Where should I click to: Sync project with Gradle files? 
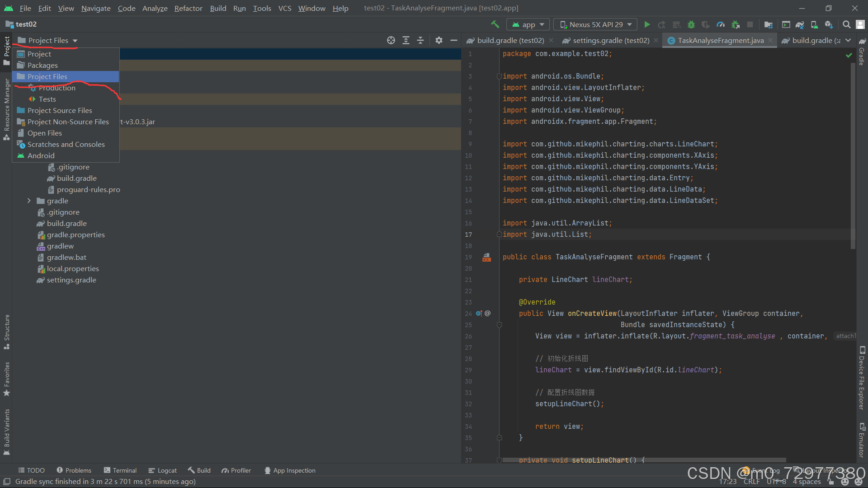800,24
